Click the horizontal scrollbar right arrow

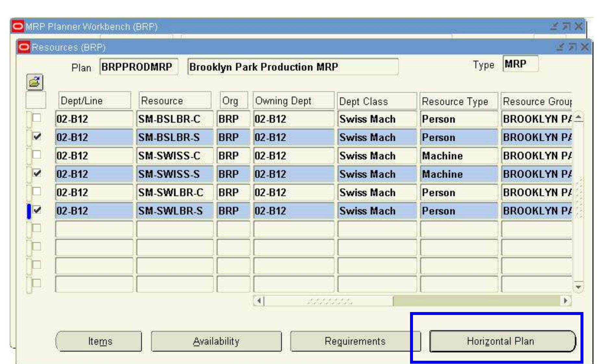coord(566,301)
